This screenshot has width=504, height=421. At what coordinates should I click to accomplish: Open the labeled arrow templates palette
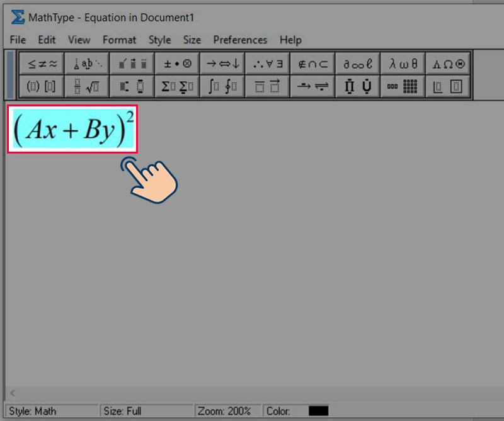(312, 86)
